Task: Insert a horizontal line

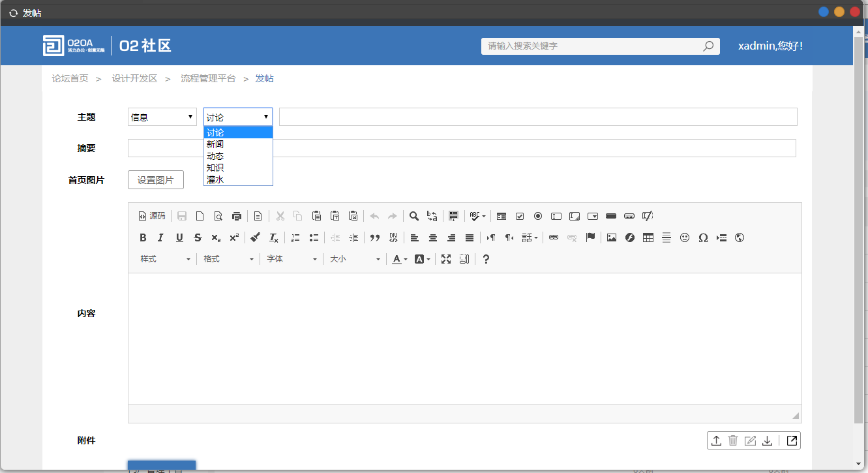Action: click(666, 237)
